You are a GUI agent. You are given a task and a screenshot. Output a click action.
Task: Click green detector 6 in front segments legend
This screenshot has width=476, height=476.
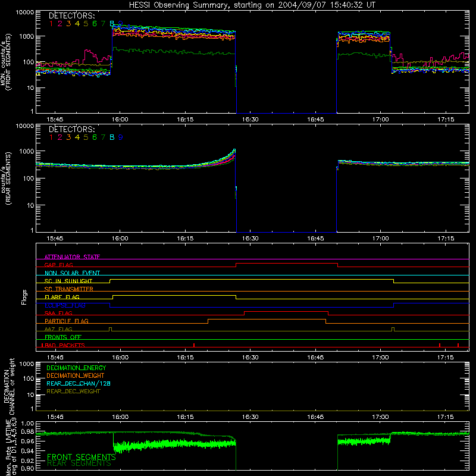click(95, 23)
